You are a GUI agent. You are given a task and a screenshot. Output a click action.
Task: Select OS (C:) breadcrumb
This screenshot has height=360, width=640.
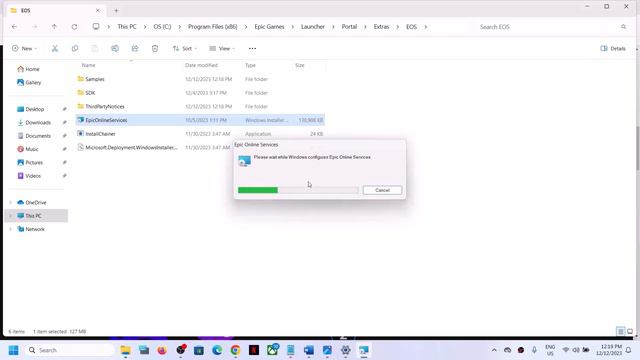coord(162,27)
